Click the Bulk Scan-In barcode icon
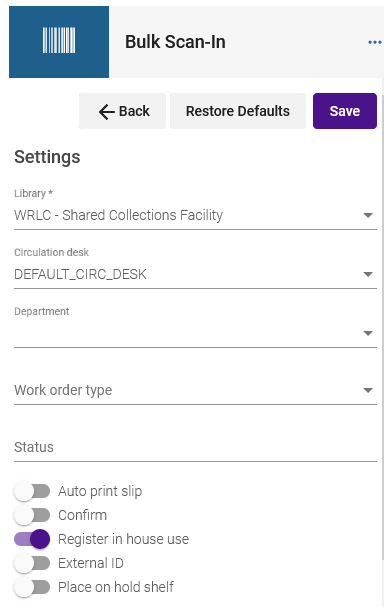Screen dimensions: 384x607 point(59,40)
